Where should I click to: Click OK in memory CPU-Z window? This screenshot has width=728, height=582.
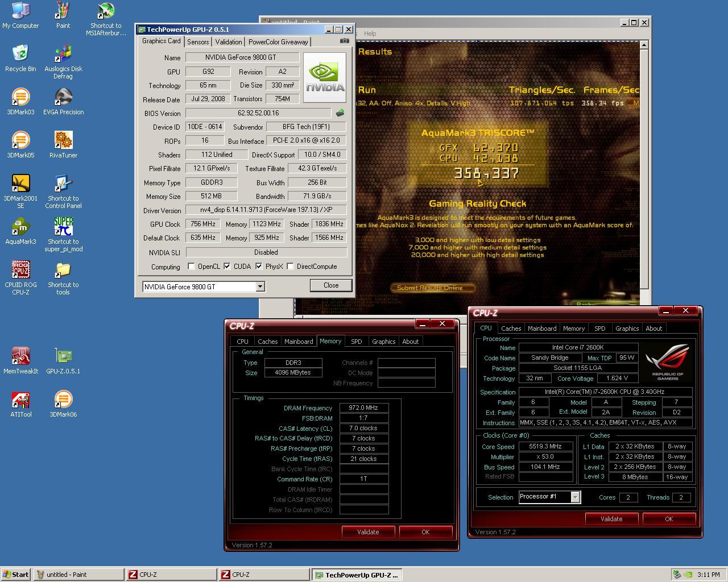[x=425, y=532]
